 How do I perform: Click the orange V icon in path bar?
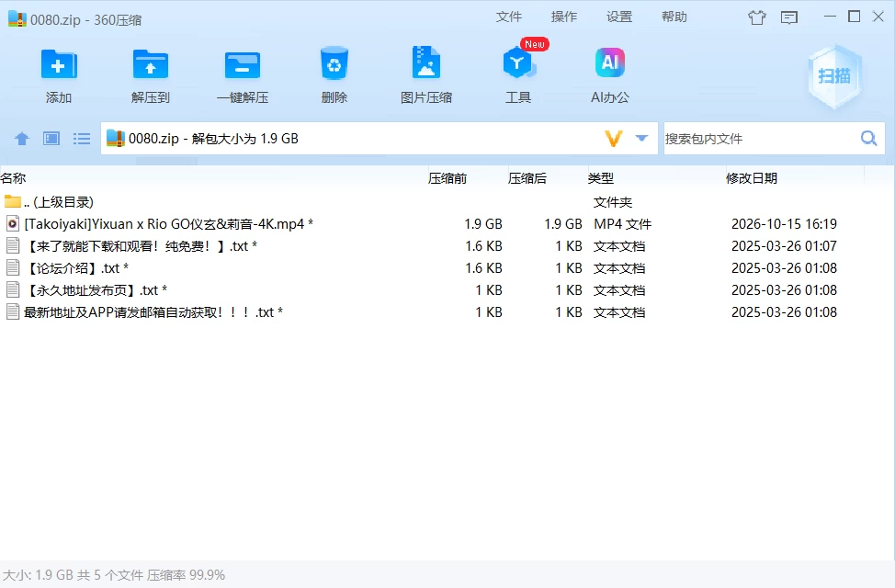point(614,138)
